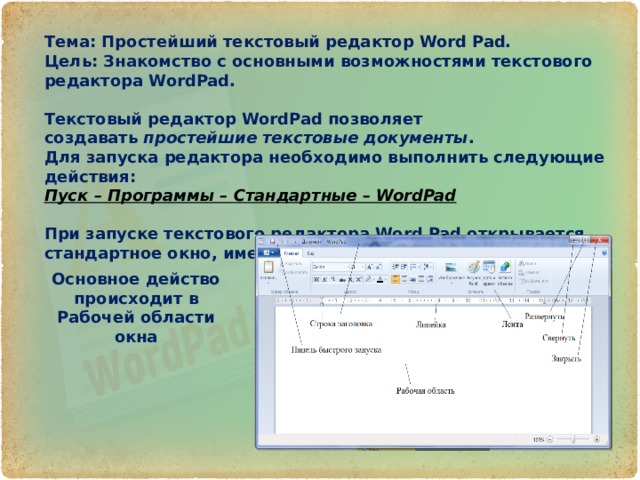
Task: Click the Replace command in the editing group
Action: click(529, 272)
